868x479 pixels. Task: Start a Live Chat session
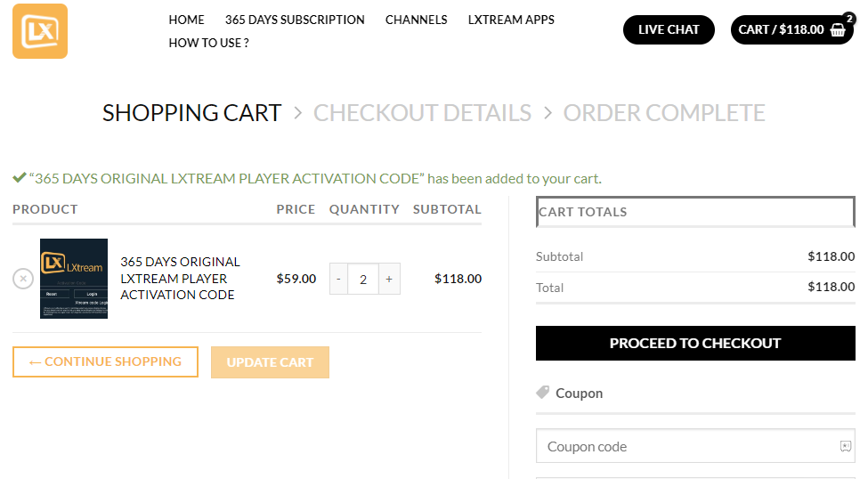click(x=669, y=29)
